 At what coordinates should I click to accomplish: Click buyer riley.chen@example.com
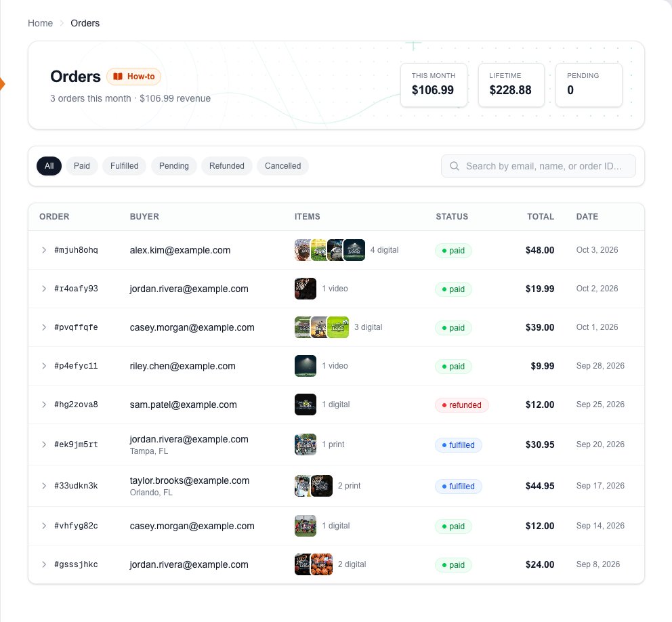[183, 366]
